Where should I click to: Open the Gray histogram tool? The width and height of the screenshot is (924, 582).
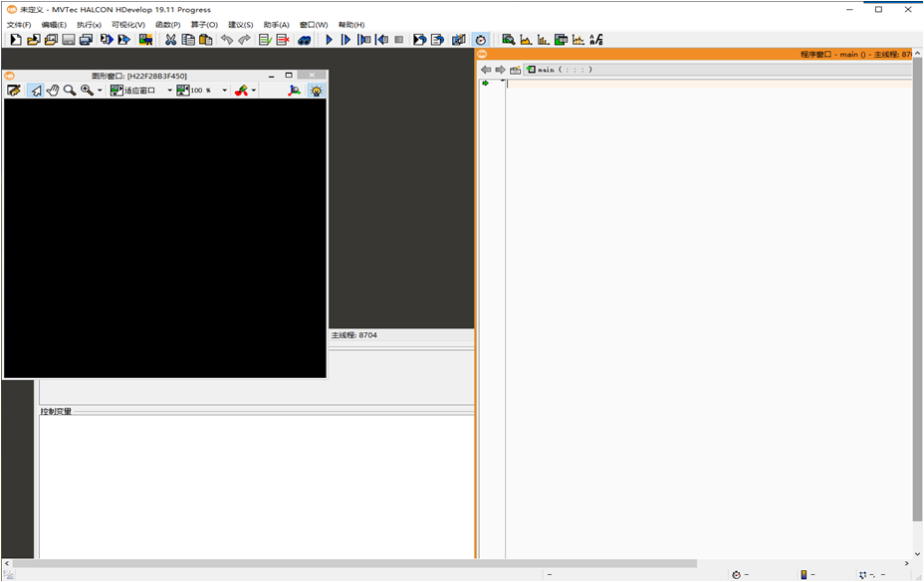526,40
